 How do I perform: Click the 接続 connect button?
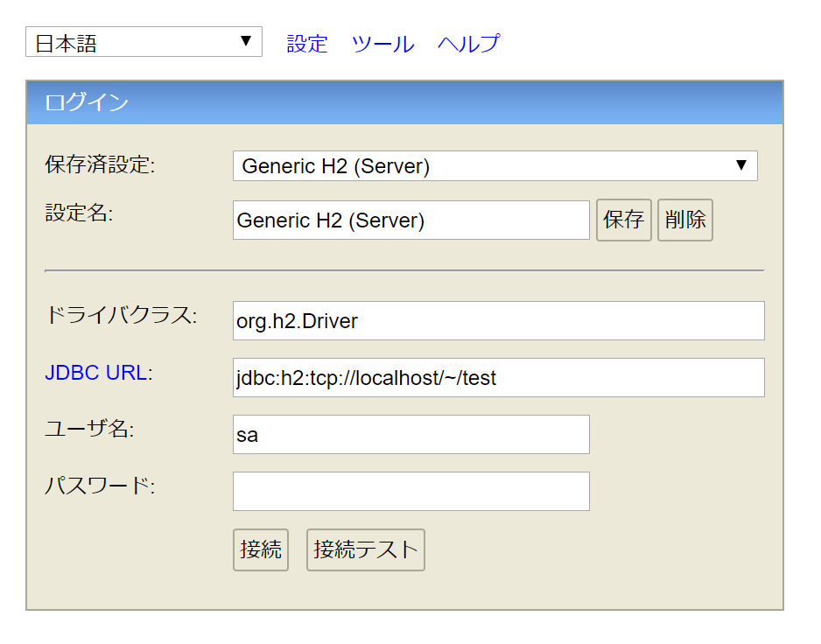pyautogui.click(x=261, y=549)
